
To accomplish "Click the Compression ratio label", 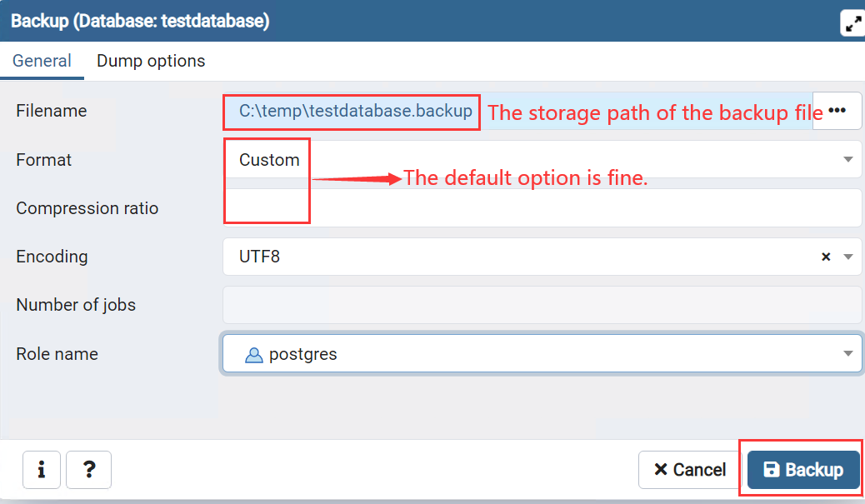I will point(87,208).
